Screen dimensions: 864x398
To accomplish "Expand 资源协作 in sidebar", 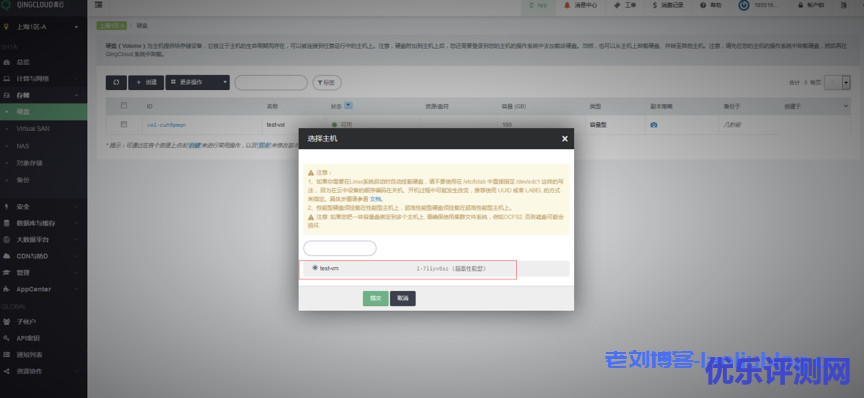I will tap(44, 371).
